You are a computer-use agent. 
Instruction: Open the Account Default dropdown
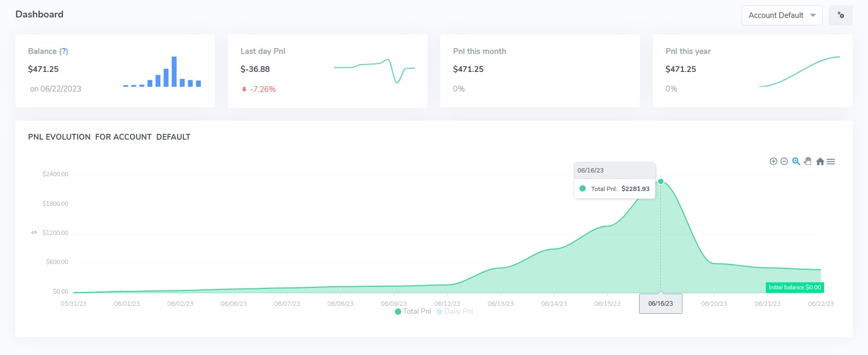pos(782,15)
